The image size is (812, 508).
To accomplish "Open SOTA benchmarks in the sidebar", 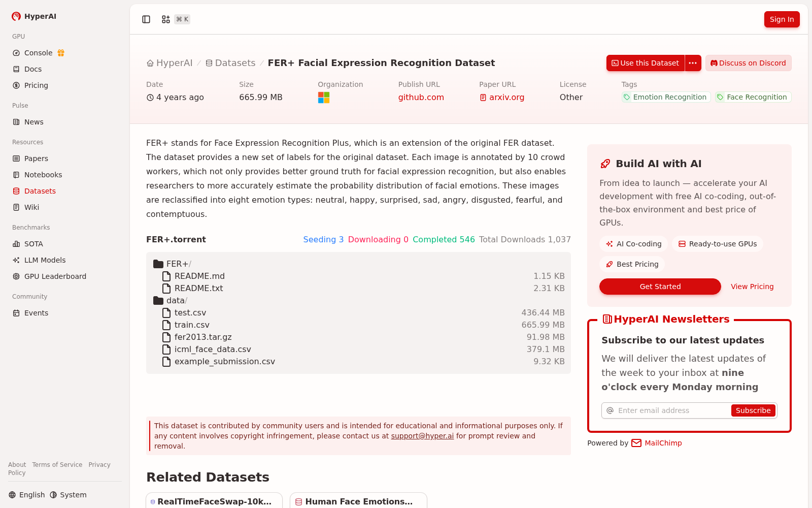I will click(x=33, y=244).
